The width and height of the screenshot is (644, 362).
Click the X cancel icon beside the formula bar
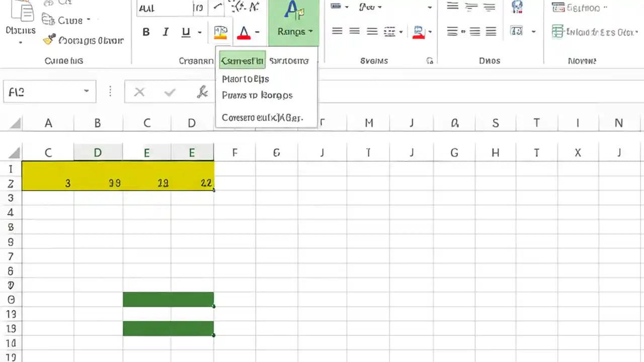pyautogui.click(x=139, y=92)
